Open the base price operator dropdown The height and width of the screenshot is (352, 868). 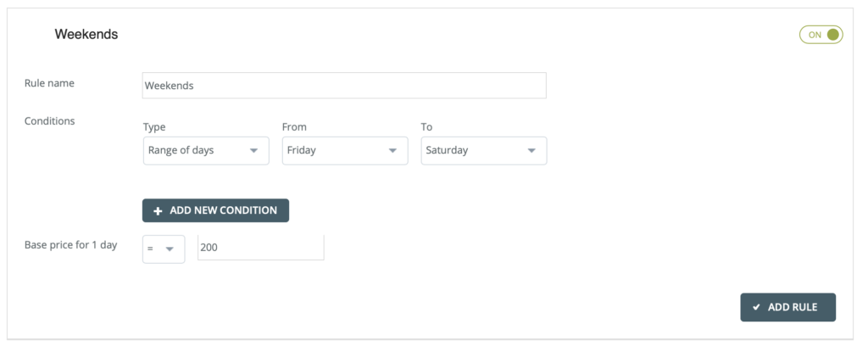(x=164, y=249)
